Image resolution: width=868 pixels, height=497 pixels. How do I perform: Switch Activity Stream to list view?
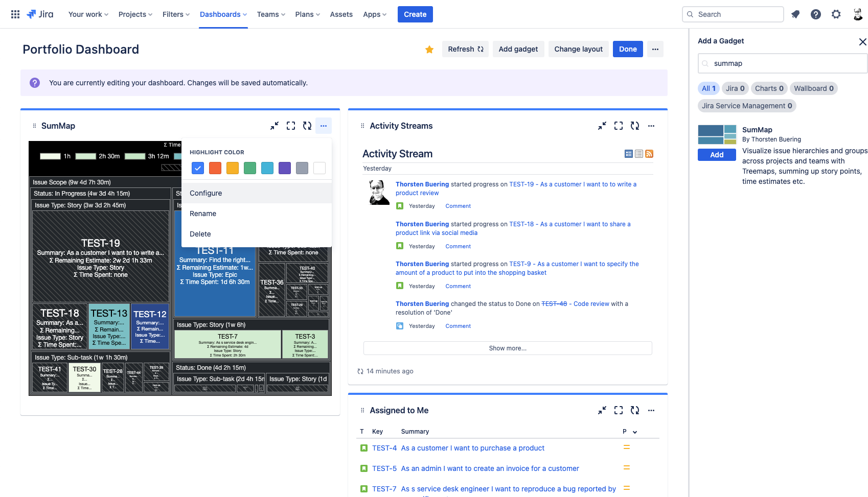pos(639,154)
